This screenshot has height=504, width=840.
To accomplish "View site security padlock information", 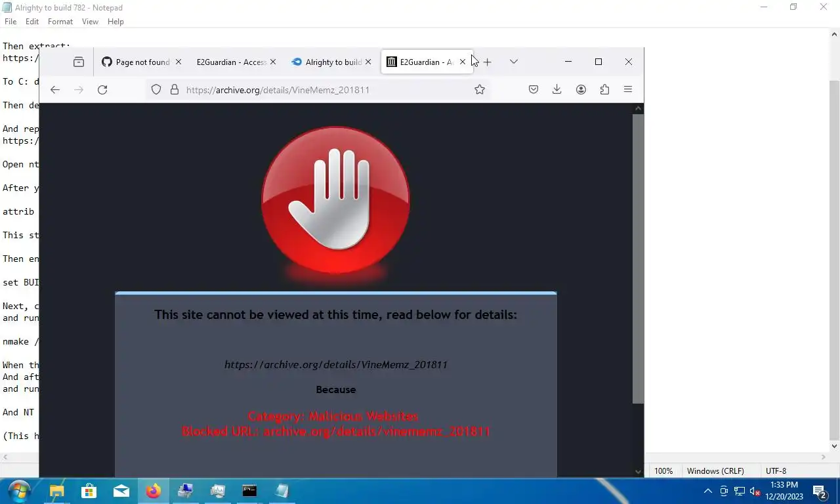I will coord(175,90).
